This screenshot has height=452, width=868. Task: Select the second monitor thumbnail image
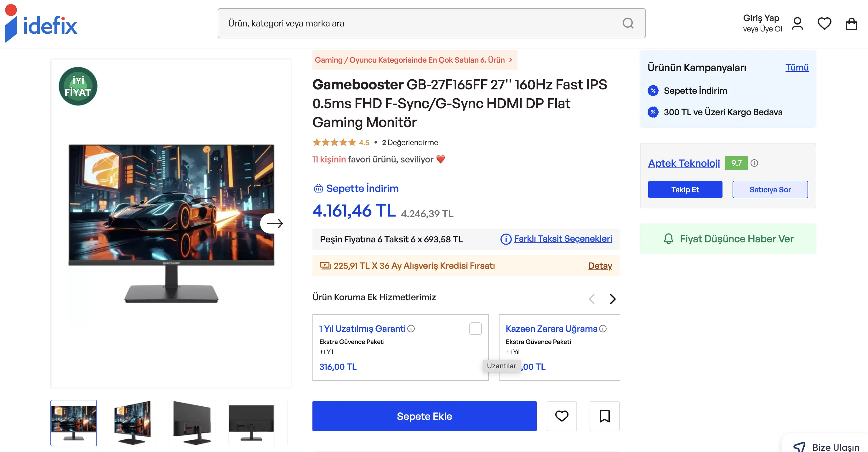133,423
